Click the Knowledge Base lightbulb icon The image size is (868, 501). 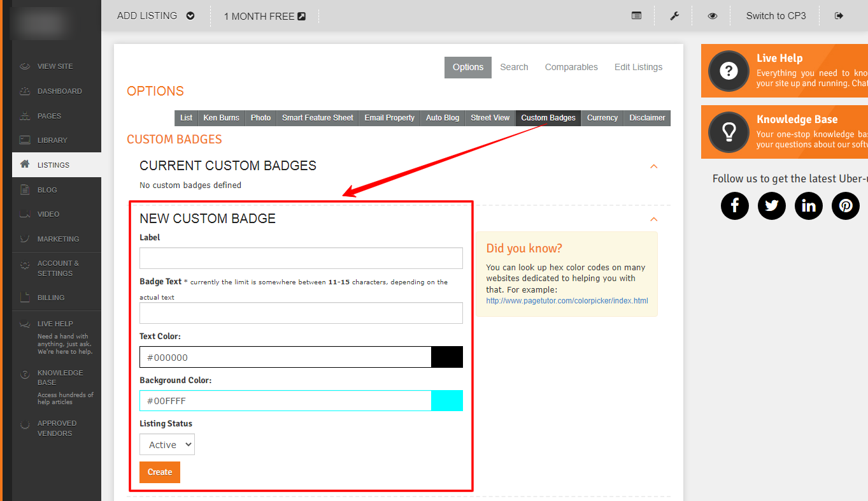729,132
